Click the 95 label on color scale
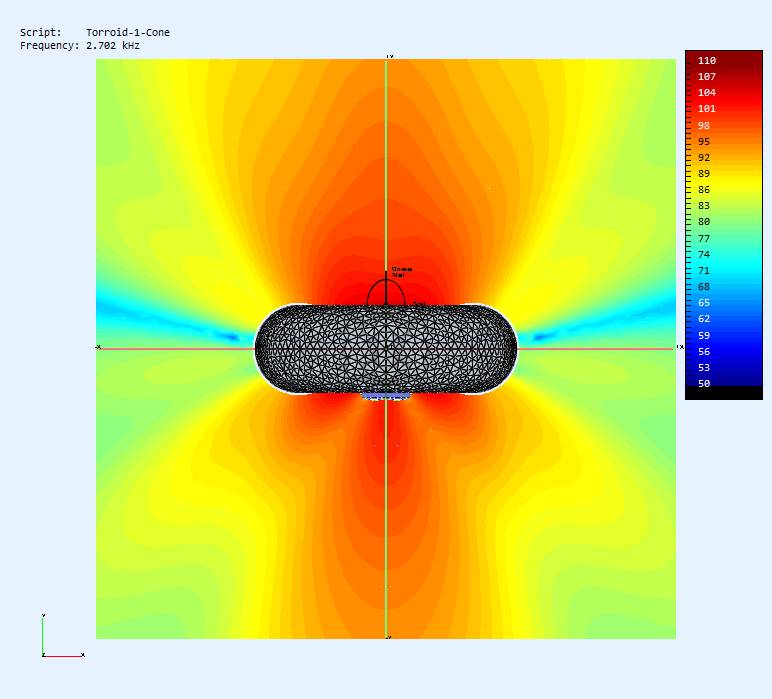 704,142
